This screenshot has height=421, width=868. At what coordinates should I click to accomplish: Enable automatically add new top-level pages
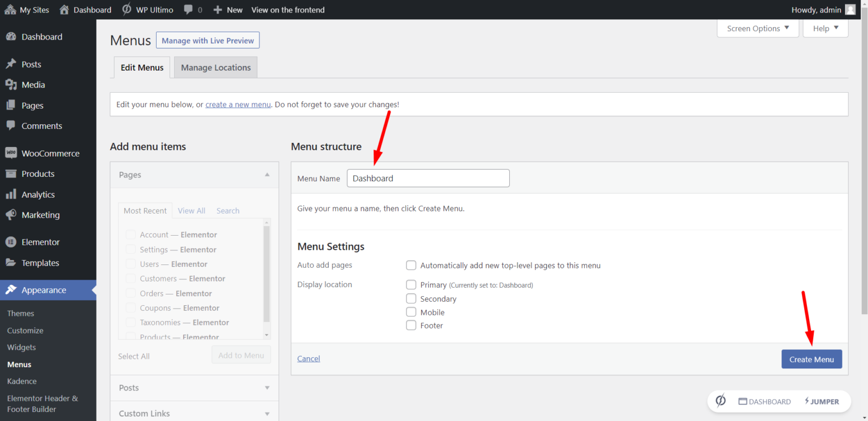tap(411, 265)
